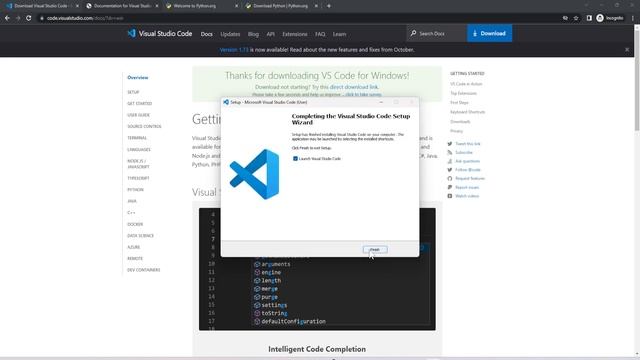Viewport: 640px width, 360px height.
Task: Click the Twitter icon beside Follow @code
Action: (x=450, y=170)
